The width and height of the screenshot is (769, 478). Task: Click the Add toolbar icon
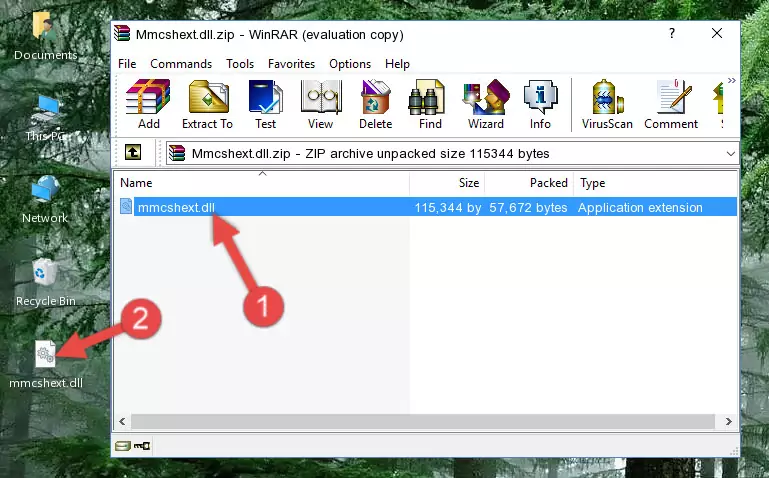tap(148, 104)
